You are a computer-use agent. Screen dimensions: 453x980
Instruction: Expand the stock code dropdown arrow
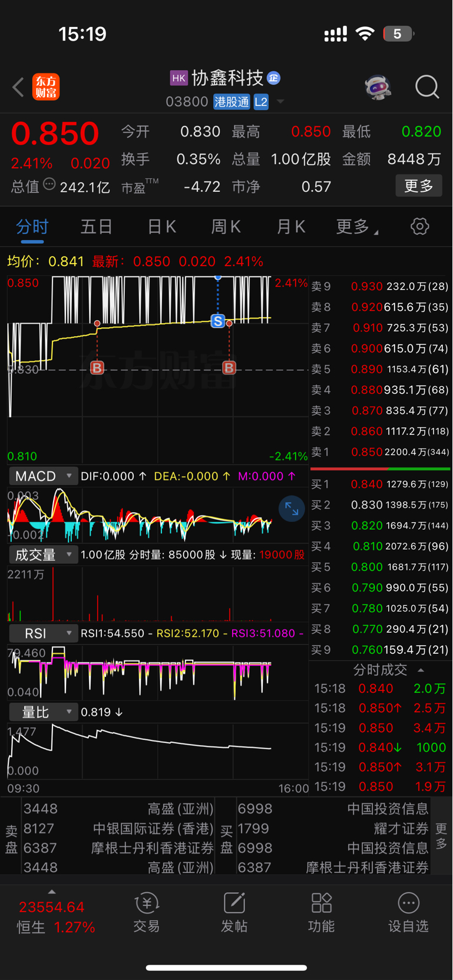(x=280, y=102)
